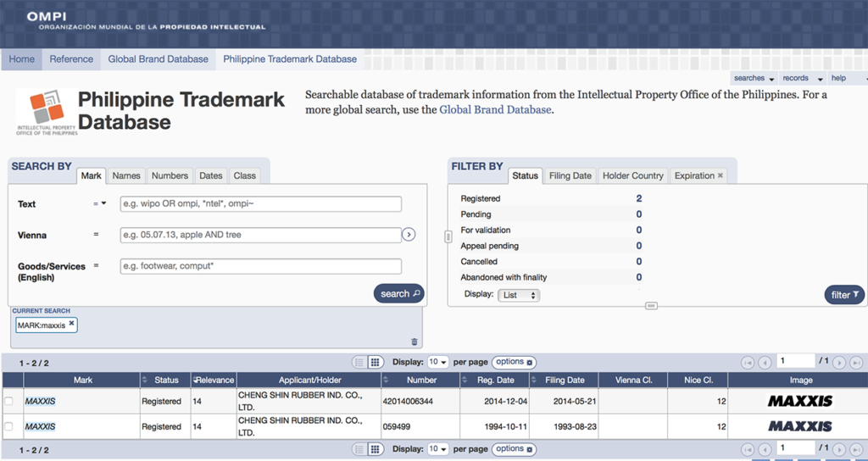868x461 pixels.
Task: Check the box for MAXXIS row 42014006344
Action: [8, 401]
